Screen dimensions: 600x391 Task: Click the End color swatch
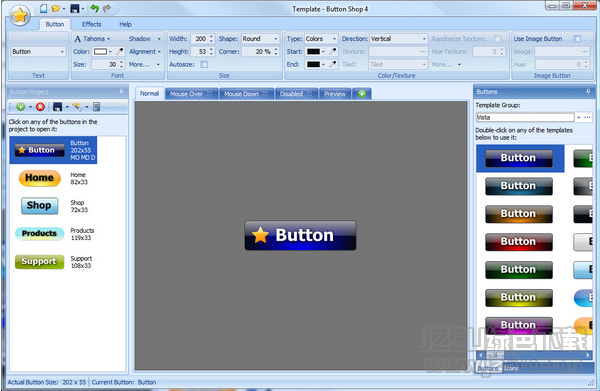pyautogui.click(x=313, y=64)
